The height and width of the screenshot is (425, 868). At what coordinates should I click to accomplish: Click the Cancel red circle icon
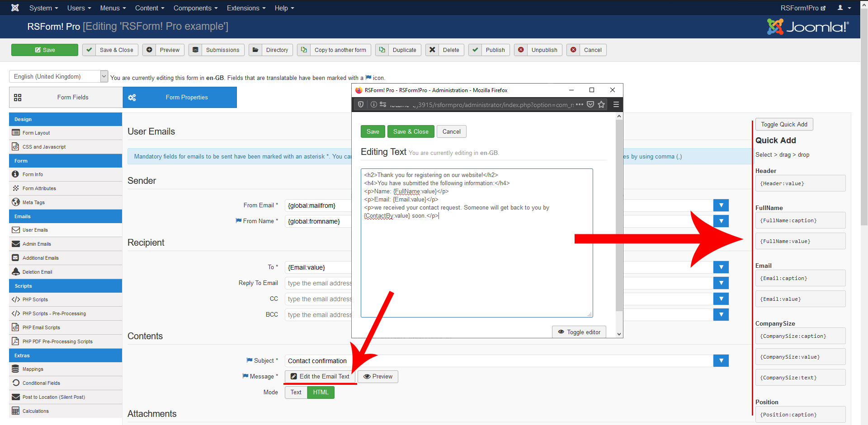[x=573, y=50]
